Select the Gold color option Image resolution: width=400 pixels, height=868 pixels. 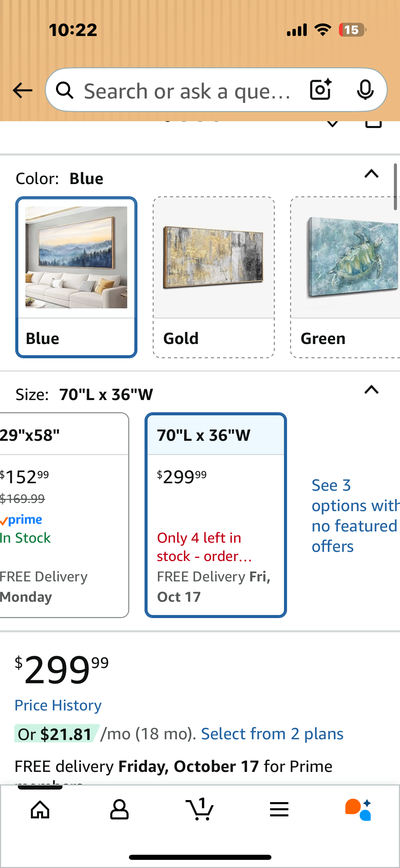tap(214, 277)
